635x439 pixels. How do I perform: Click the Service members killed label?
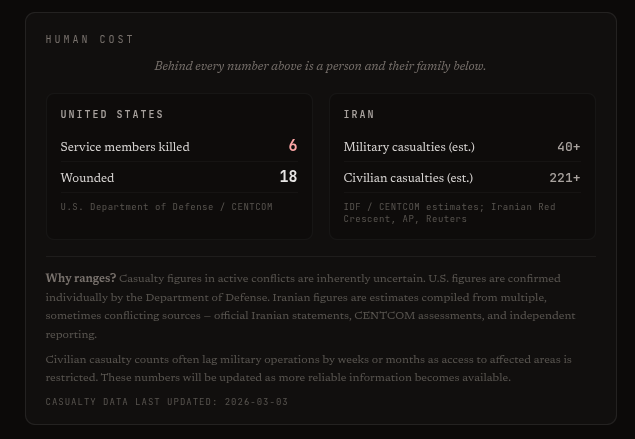[x=125, y=147]
